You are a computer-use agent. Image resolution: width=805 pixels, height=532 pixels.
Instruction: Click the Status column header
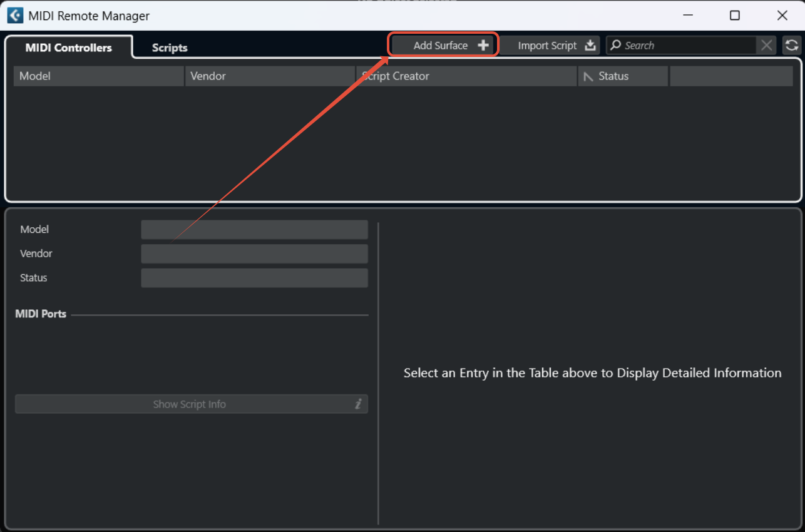(623, 76)
